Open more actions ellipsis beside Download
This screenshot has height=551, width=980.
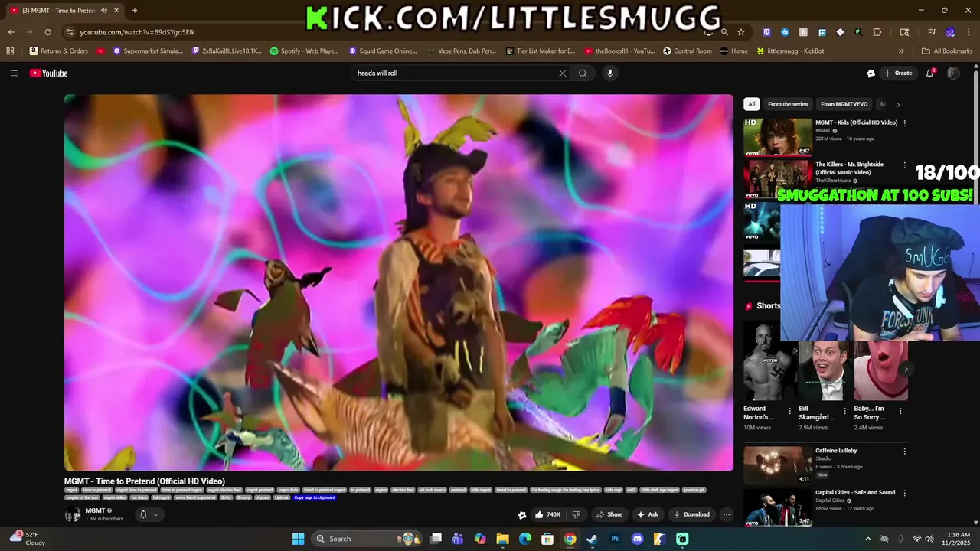click(x=727, y=515)
